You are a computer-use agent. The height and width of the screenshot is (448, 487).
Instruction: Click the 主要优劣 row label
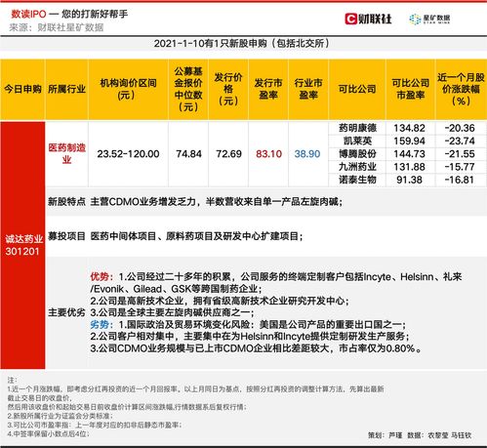click(66, 312)
